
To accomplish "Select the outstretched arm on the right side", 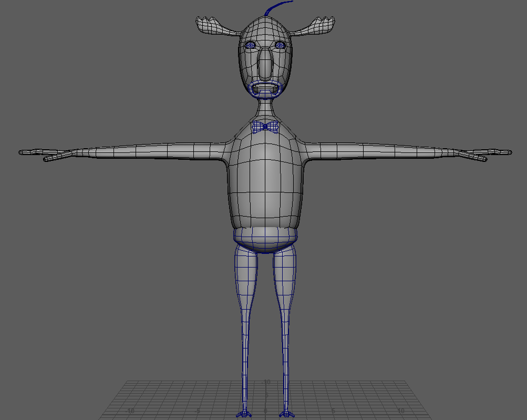I will 378,152.
